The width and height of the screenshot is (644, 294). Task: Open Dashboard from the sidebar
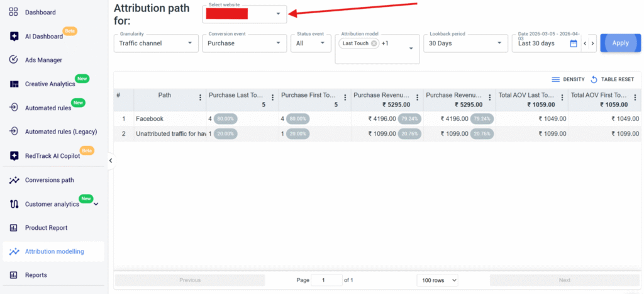pyautogui.click(x=40, y=13)
